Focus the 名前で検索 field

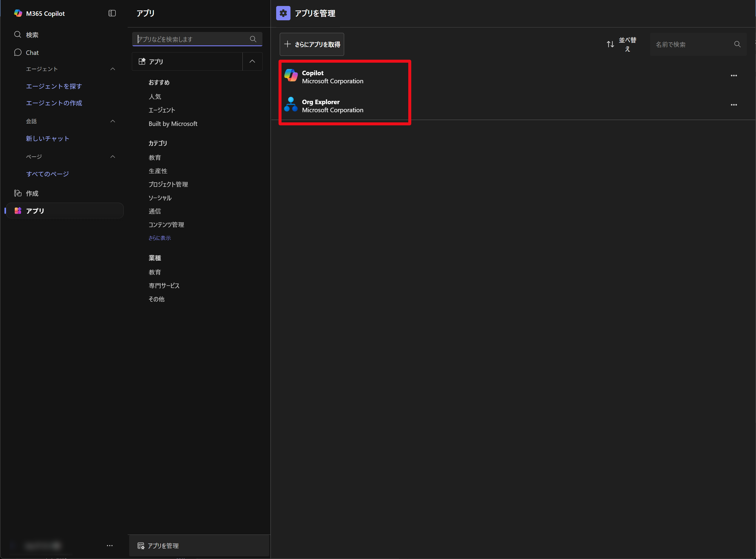tap(698, 44)
